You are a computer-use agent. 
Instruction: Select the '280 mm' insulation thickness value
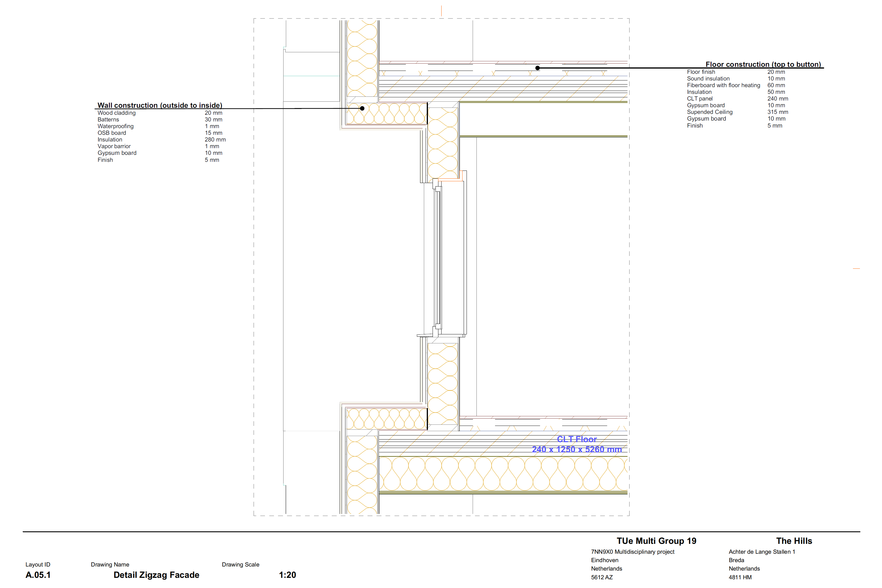[215, 139]
